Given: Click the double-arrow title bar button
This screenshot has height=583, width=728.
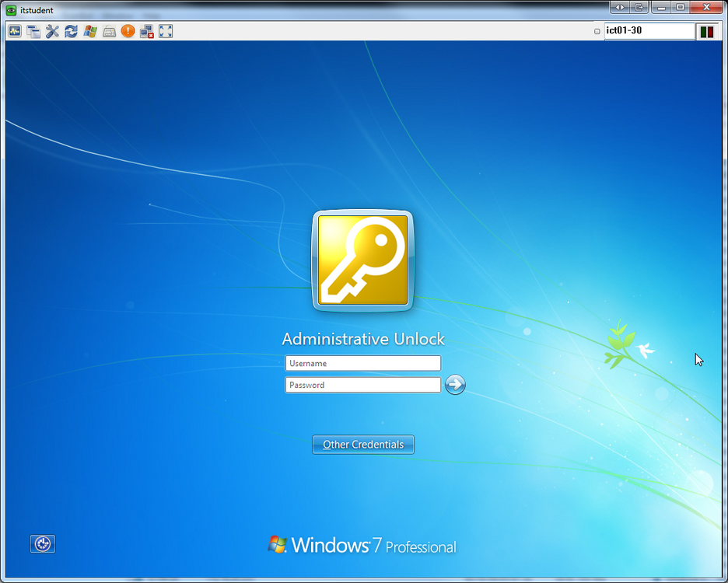Looking at the screenshot, I should 620,8.
